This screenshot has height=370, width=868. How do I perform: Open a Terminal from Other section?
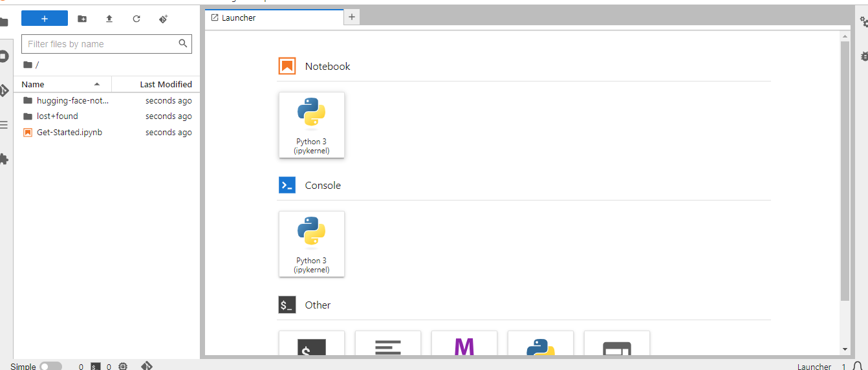click(312, 343)
